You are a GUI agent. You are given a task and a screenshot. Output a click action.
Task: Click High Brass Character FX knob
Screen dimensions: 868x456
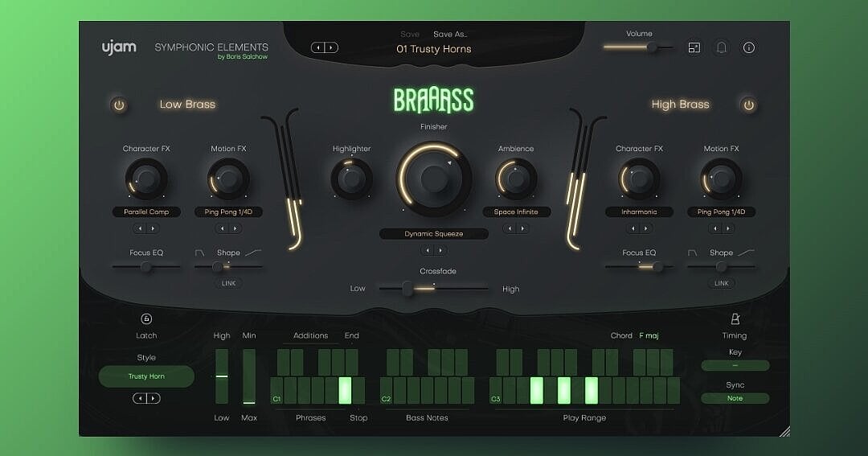pyautogui.click(x=639, y=179)
